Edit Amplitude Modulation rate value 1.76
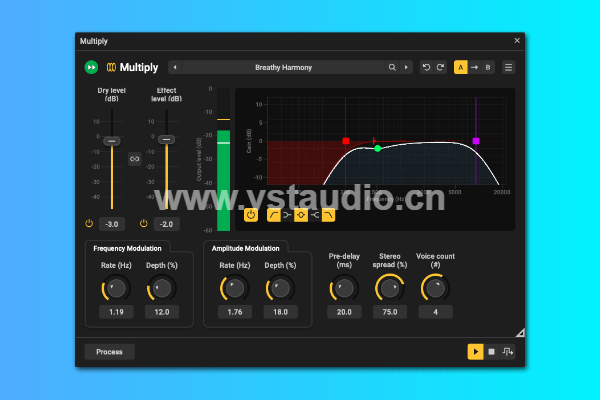The height and width of the screenshot is (400, 600). tap(235, 312)
